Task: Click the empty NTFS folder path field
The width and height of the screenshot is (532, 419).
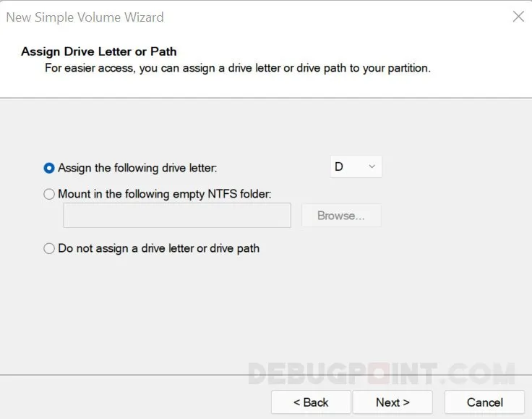Action: 177,216
